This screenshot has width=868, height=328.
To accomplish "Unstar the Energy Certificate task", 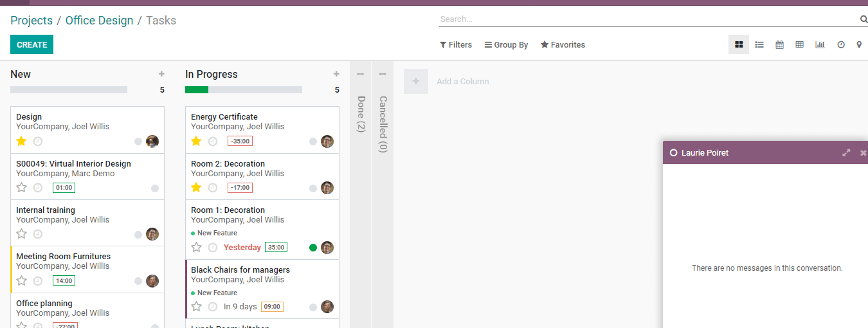I will pos(196,141).
